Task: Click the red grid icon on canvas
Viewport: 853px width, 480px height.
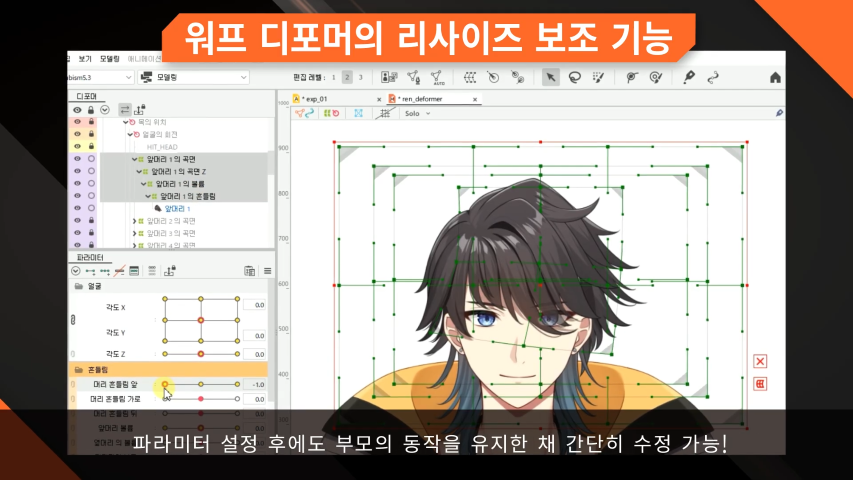Action: [760, 384]
